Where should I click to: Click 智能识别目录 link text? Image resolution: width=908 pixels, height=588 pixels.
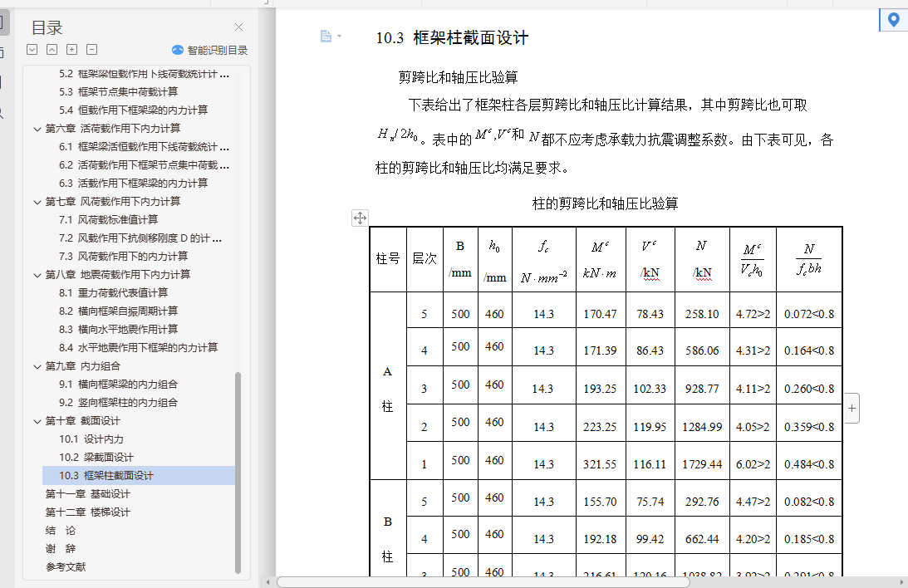click(x=218, y=51)
